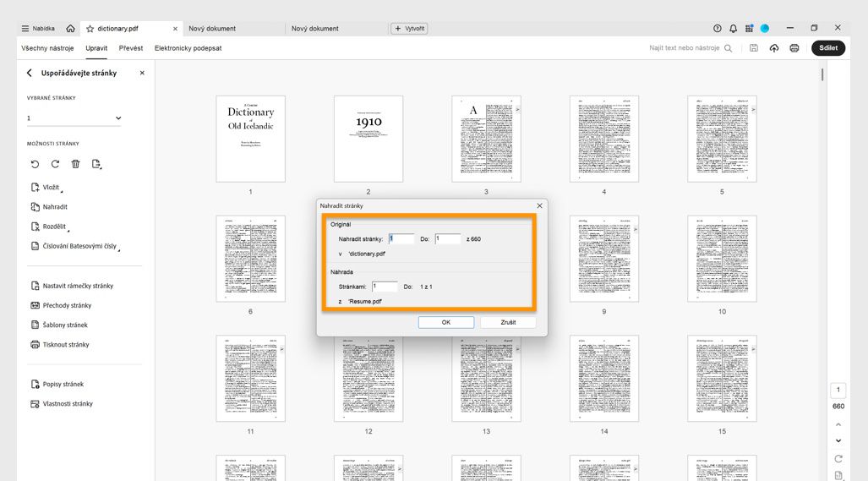Select page 1 Dictionary title thumbnail
Image resolution: width=868 pixels, height=481 pixels.
pyautogui.click(x=251, y=139)
